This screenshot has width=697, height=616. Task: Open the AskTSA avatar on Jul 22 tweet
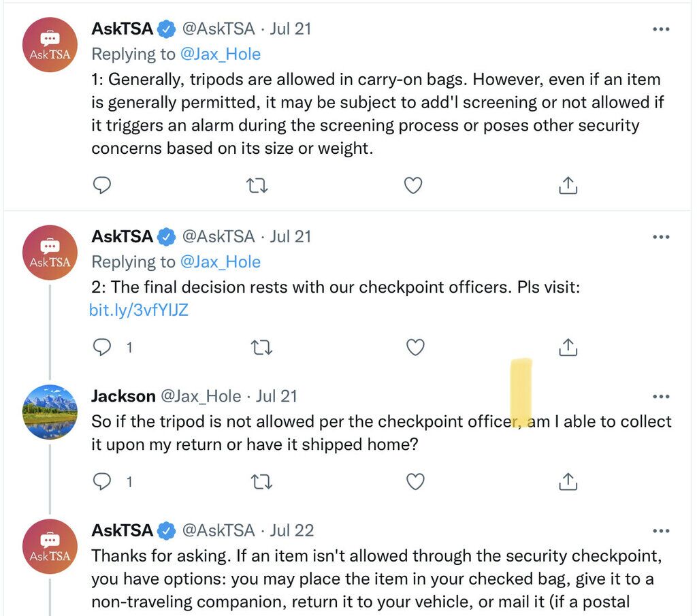(x=50, y=546)
